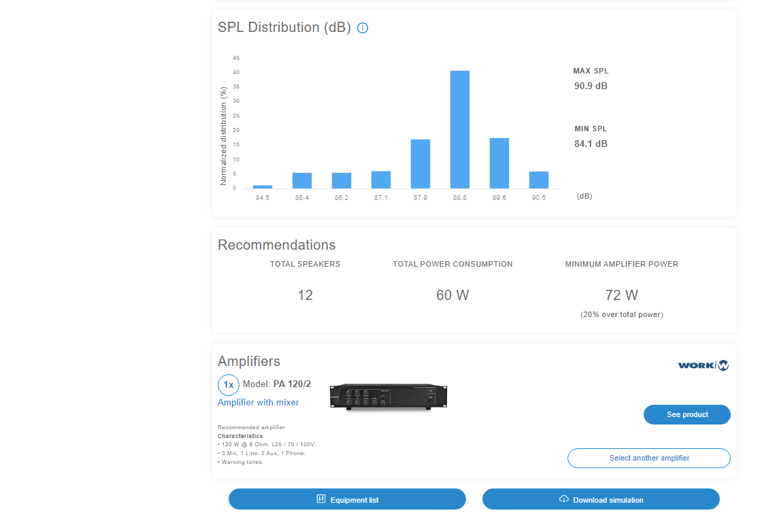The width and height of the screenshot is (760, 532).
Task: Click the chart bar at 87.9 dB
Action: click(420, 164)
